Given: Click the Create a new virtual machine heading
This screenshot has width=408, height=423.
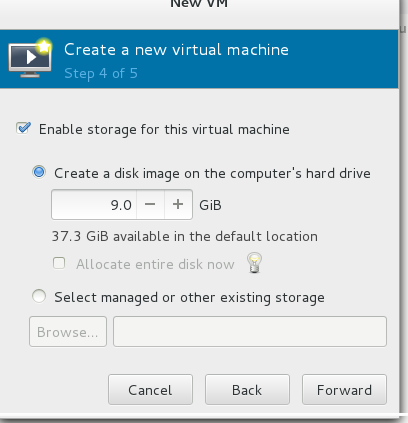Looking at the screenshot, I should (176, 50).
